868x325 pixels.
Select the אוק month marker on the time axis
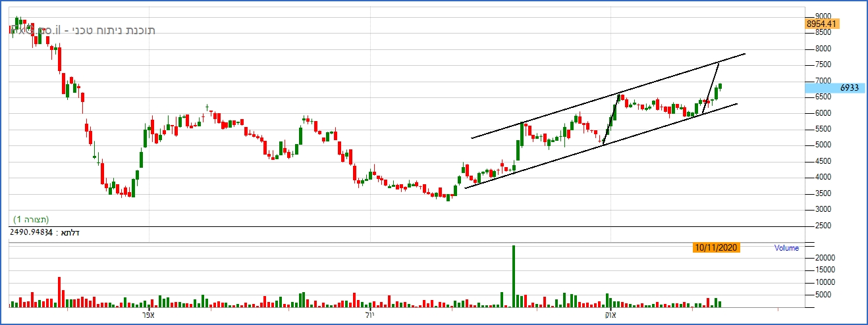(611, 316)
